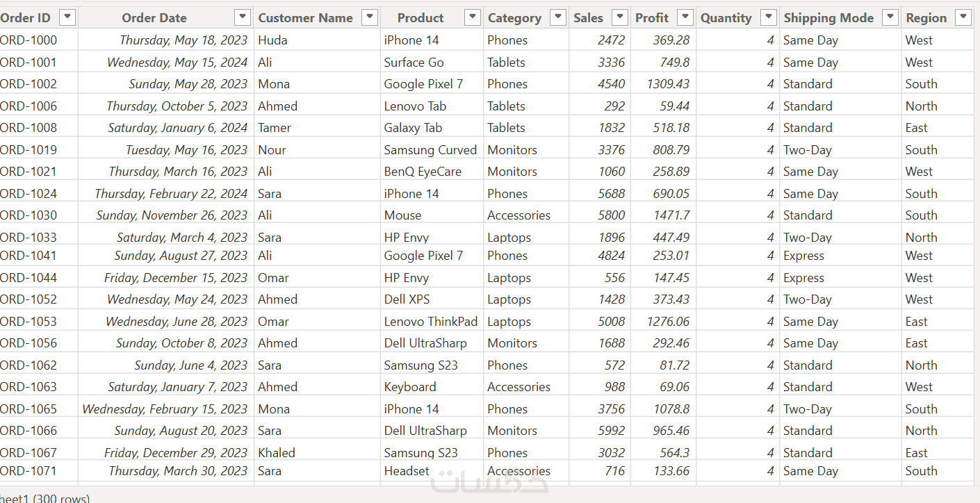
Task: Expand the Shipping Mode filter dropdown
Action: [x=890, y=17]
